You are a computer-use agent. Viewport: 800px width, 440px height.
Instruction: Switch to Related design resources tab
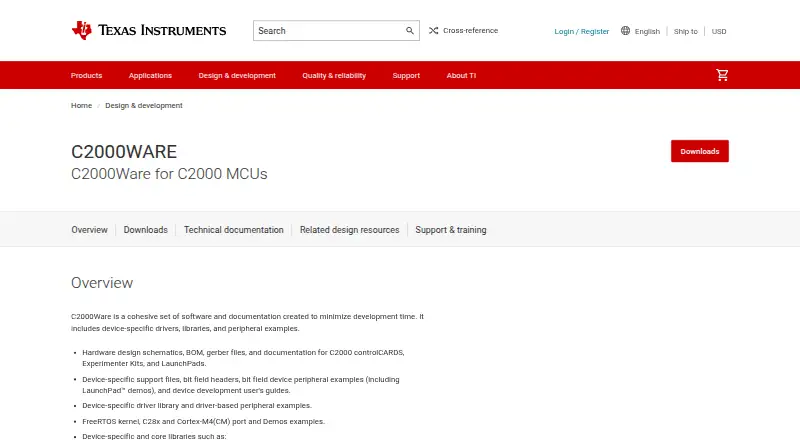click(349, 230)
